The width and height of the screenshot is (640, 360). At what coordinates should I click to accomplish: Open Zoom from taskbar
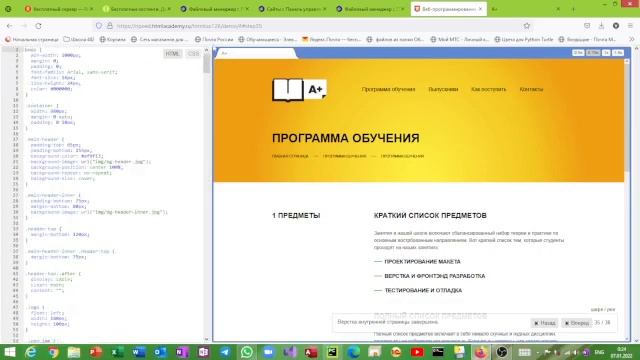coord(268,352)
